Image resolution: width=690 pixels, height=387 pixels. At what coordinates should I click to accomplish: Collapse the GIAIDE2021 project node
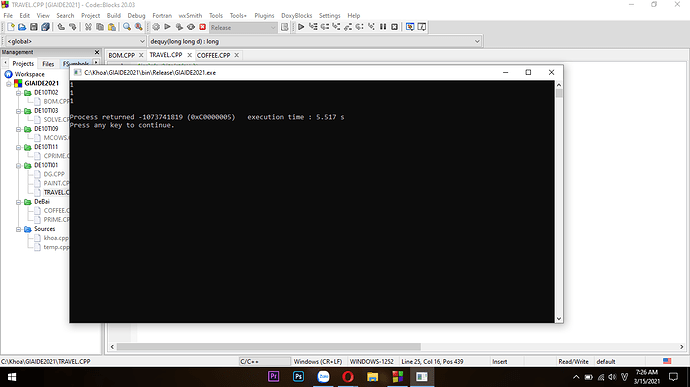coord(8,83)
